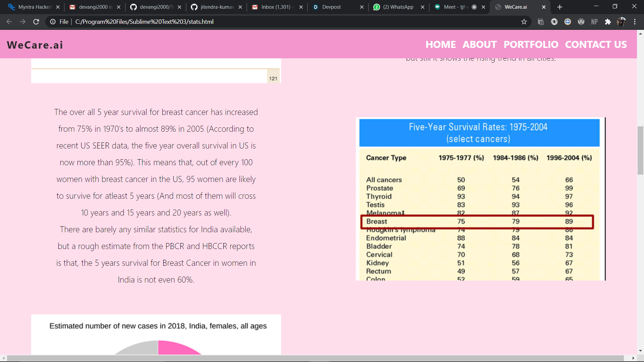
Task: Switch to the WhatsApp tab
Action: click(x=398, y=7)
